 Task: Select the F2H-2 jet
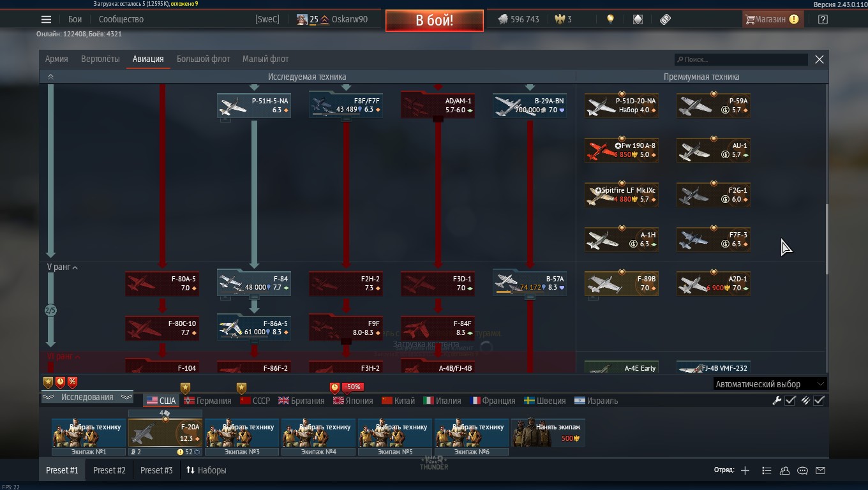tap(346, 284)
